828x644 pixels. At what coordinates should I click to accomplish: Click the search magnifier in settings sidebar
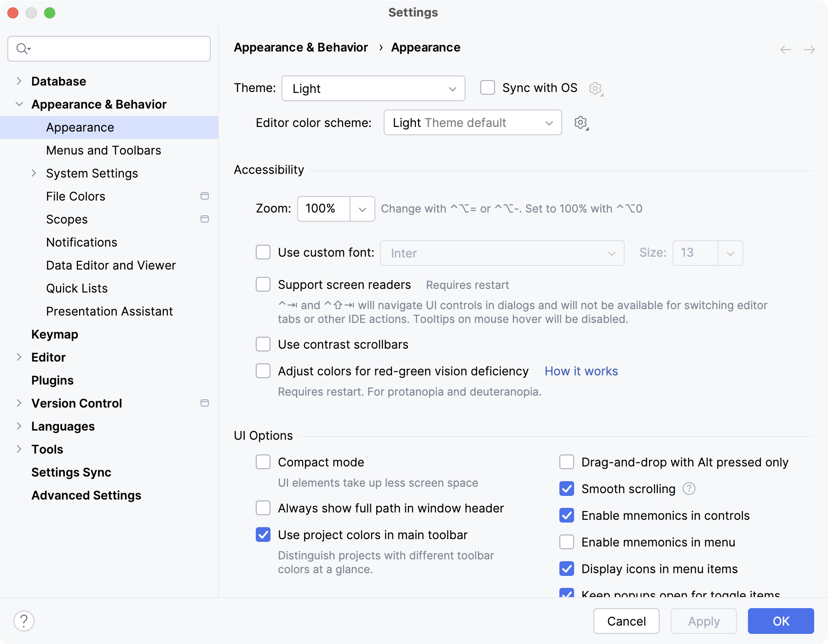[22, 48]
